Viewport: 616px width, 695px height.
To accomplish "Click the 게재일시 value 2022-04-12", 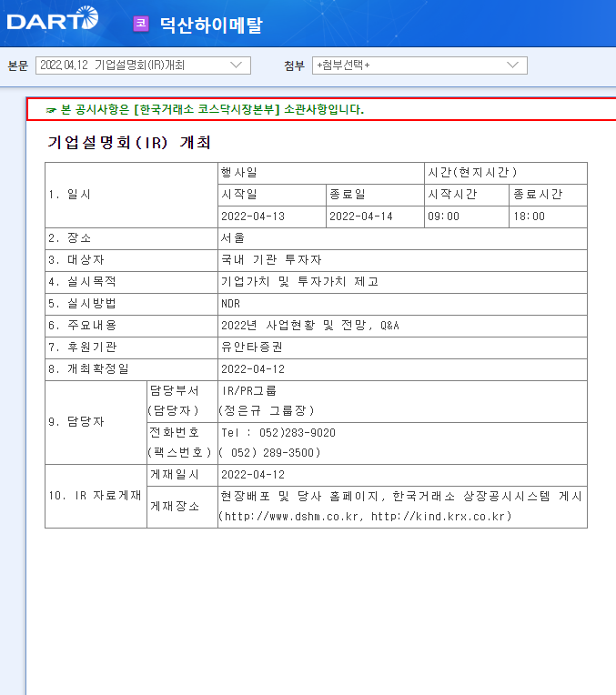I will [x=253, y=475].
